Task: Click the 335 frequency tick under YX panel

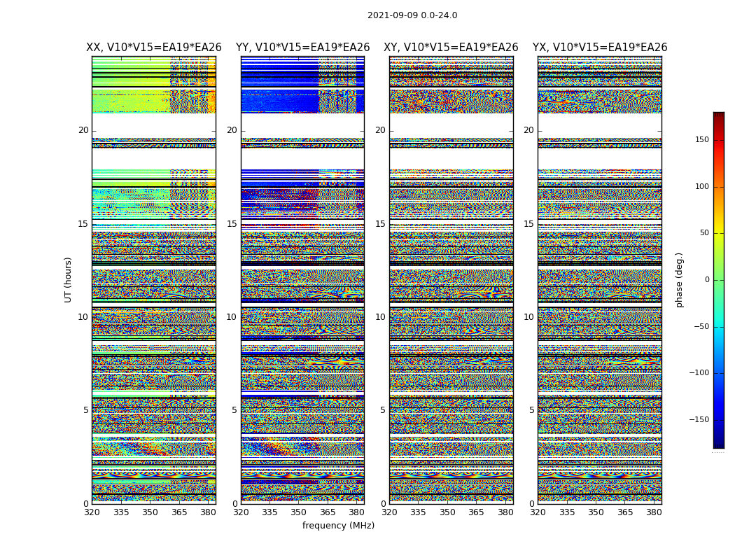Action: (567, 512)
